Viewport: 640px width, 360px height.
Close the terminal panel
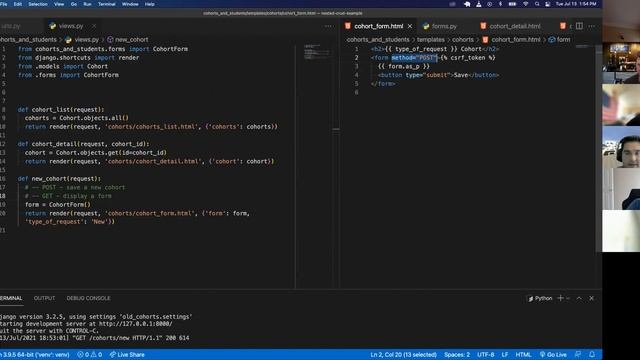click(x=591, y=298)
